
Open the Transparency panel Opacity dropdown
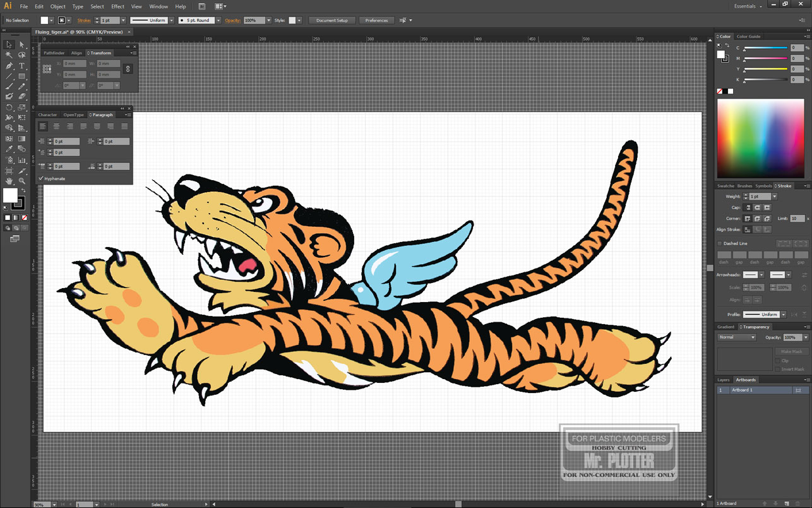(x=806, y=337)
